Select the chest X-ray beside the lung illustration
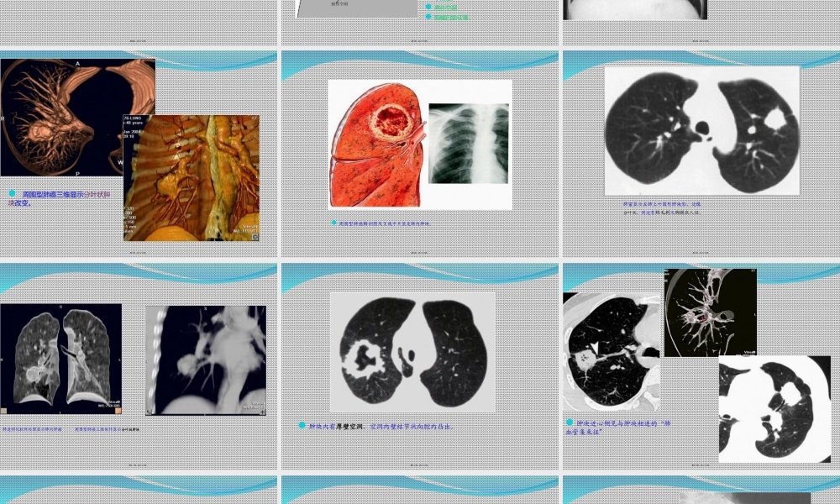840x504 pixels. pos(469,144)
